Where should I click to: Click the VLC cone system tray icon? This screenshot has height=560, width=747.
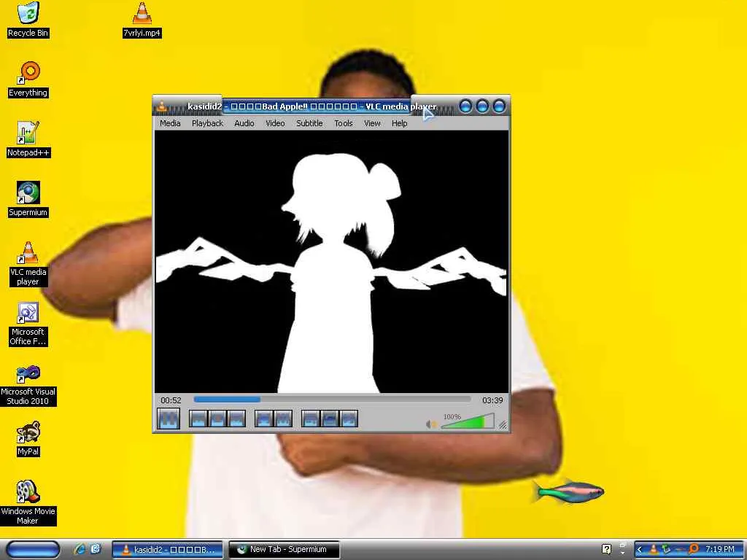click(x=654, y=550)
